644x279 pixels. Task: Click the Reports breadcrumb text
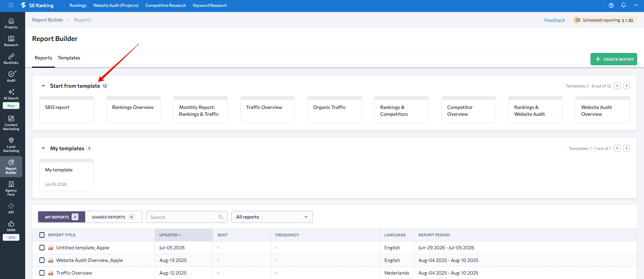[83, 20]
